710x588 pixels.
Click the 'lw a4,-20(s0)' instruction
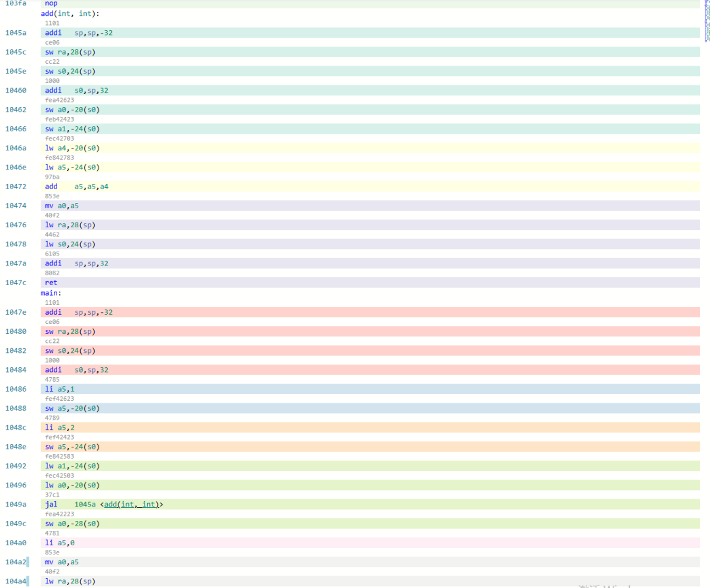[x=72, y=148]
